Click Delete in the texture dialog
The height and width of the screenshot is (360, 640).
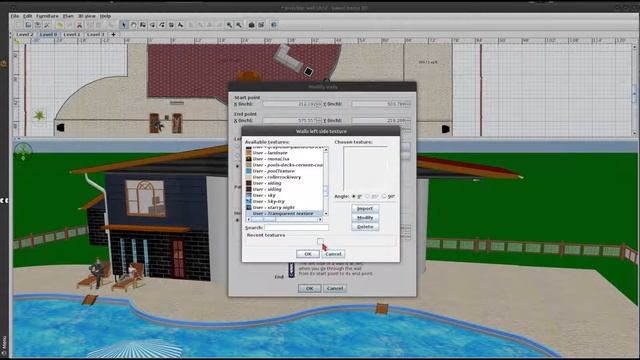365,227
